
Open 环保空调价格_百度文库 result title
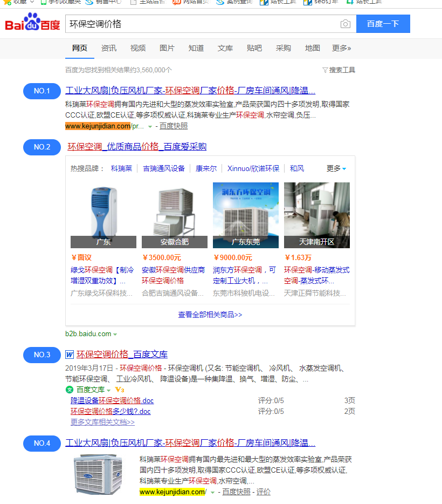122,355
